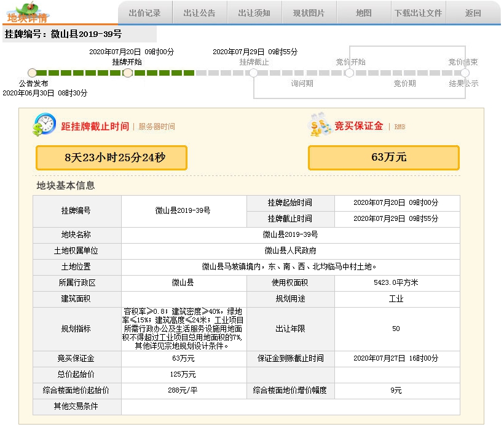Click the 返回 button
The width and height of the screenshot is (504, 427).
tap(473, 13)
